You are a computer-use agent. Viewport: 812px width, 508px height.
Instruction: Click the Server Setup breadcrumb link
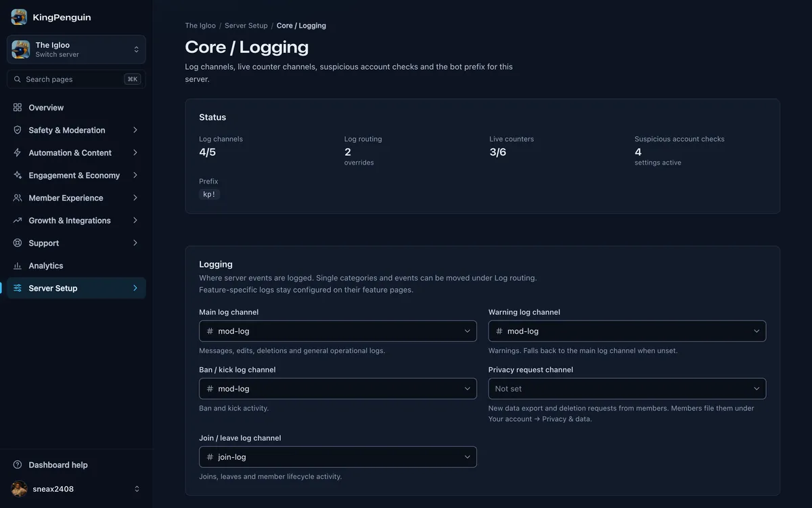coord(246,26)
